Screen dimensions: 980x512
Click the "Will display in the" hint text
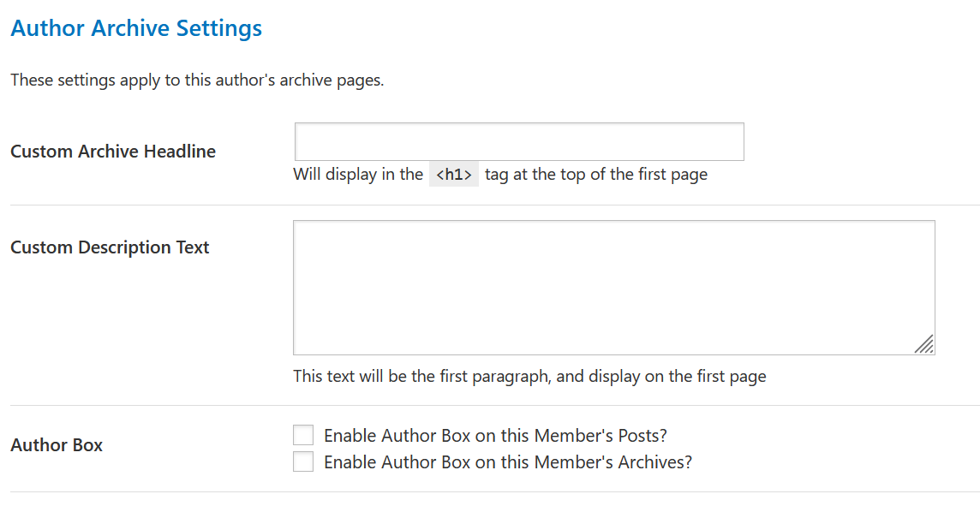[358, 175]
